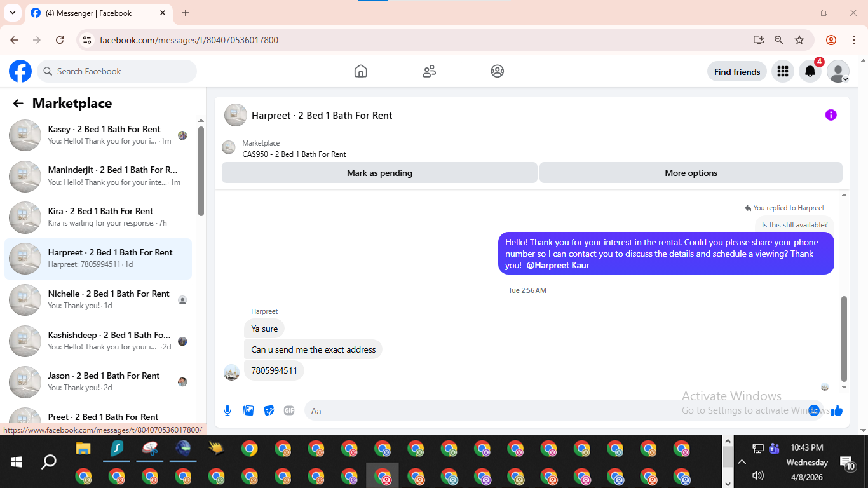This screenshot has width=868, height=488.
Task: Send a thumbs up like
Action: [x=837, y=410]
